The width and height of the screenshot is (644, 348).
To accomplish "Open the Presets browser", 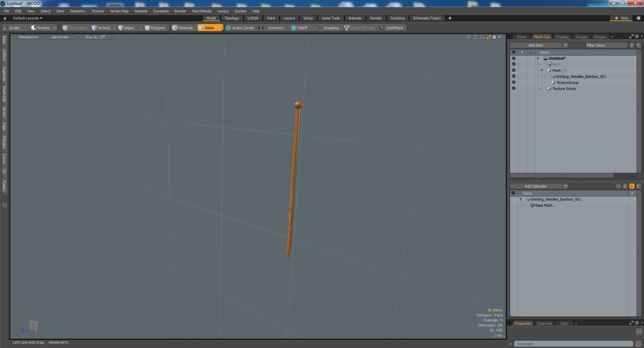I will (x=43, y=28).
